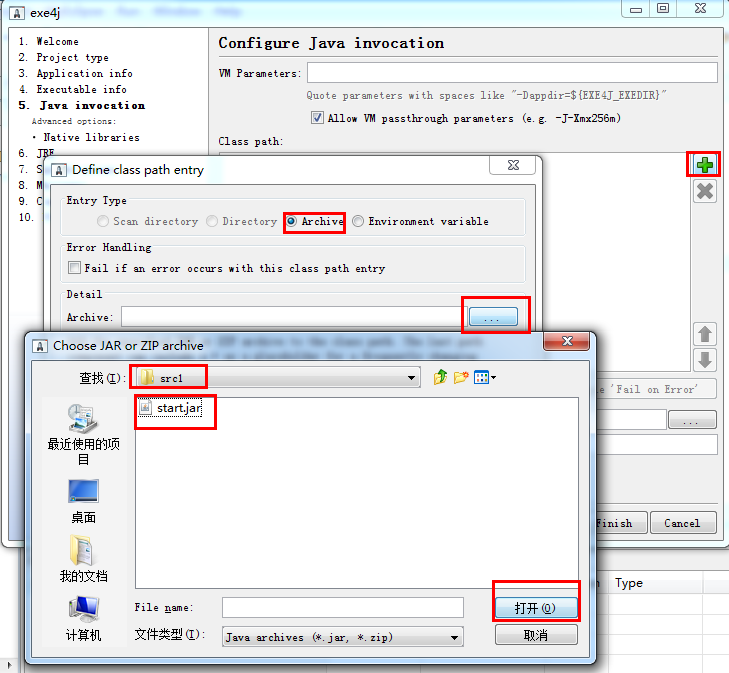Open the view menu icon in file chooser
Image resolution: width=729 pixels, height=673 pixels.
tap(484, 377)
